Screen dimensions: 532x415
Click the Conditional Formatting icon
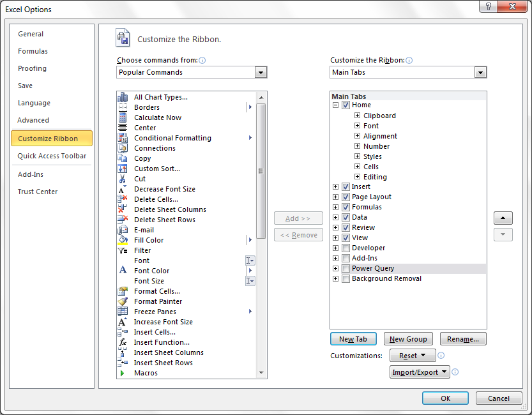pos(123,138)
